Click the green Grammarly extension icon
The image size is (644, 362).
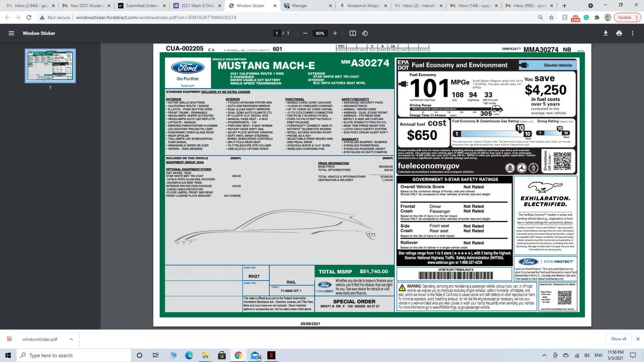point(586,17)
